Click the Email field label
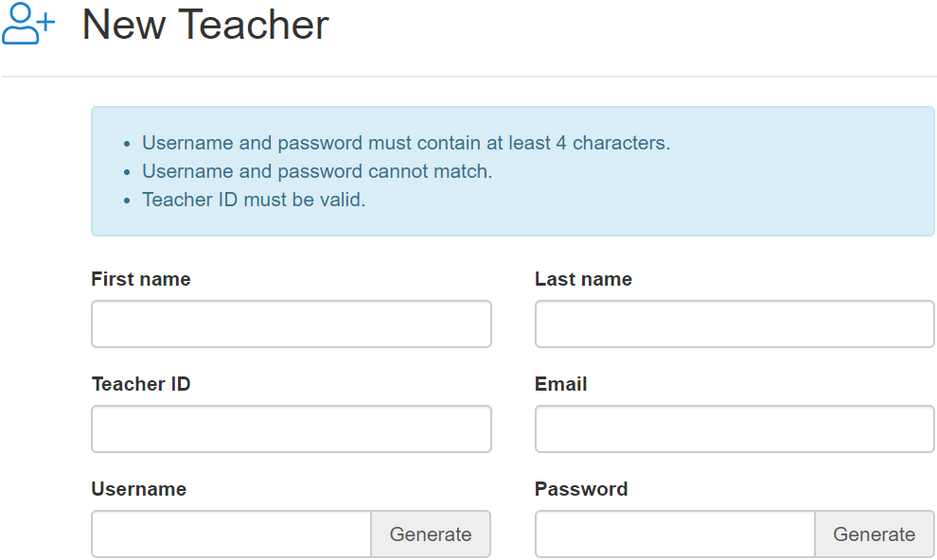 tap(560, 384)
